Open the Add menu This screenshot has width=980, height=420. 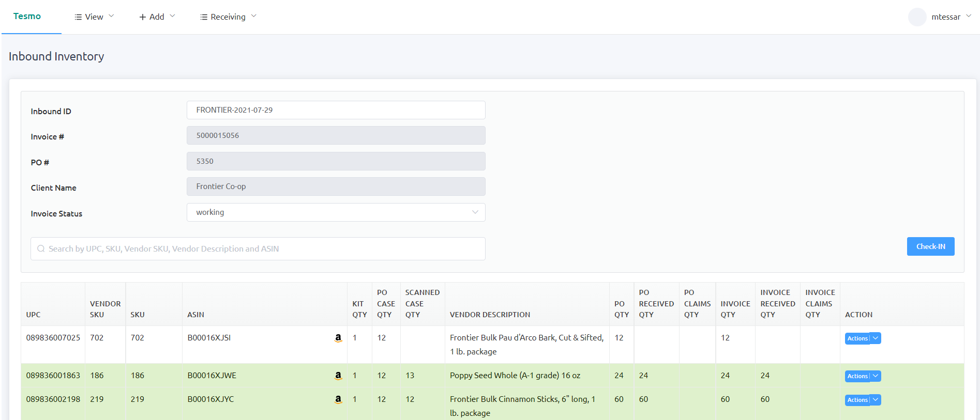(157, 17)
